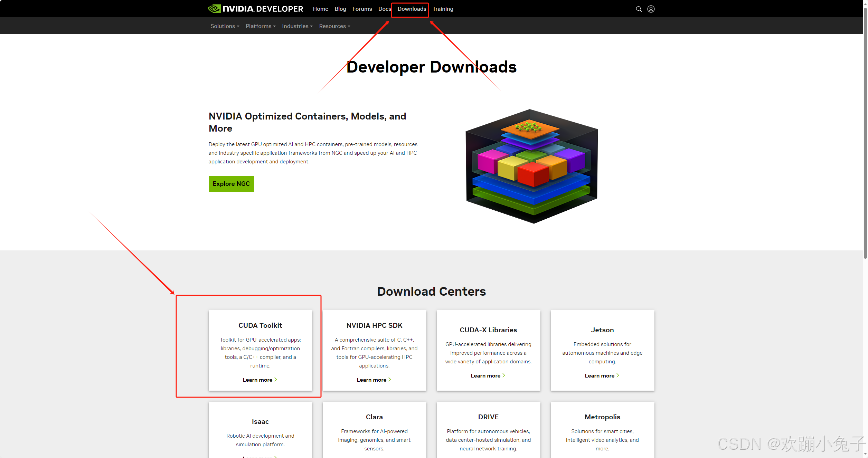This screenshot has width=868, height=458.
Task: Open the Blog nav item
Action: pyautogui.click(x=340, y=9)
